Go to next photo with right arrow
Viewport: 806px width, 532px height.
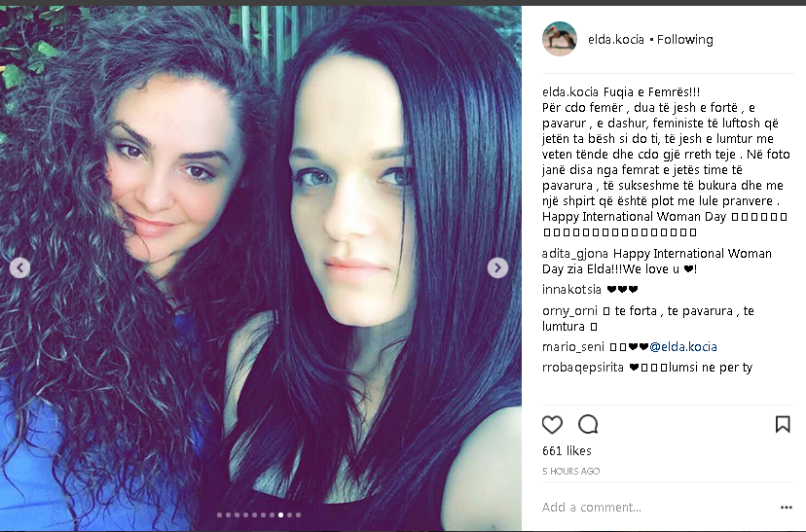(497, 267)
